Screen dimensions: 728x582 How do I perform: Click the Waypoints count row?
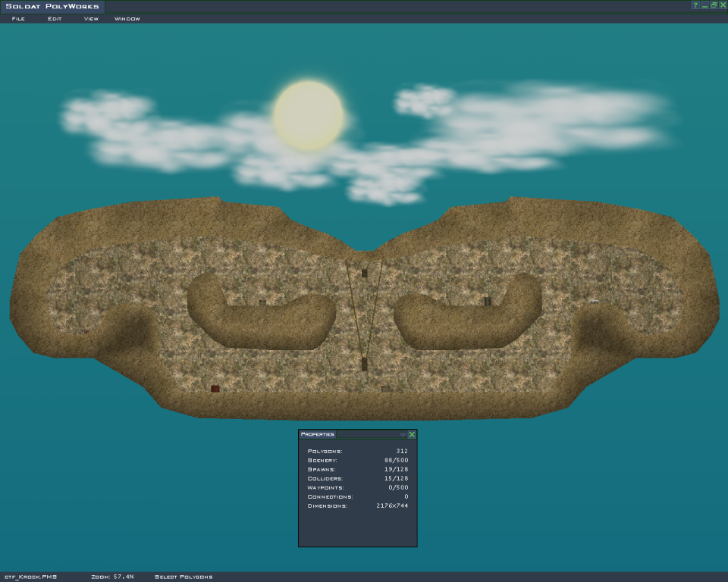pyautogui.click(x=357, y=487)
